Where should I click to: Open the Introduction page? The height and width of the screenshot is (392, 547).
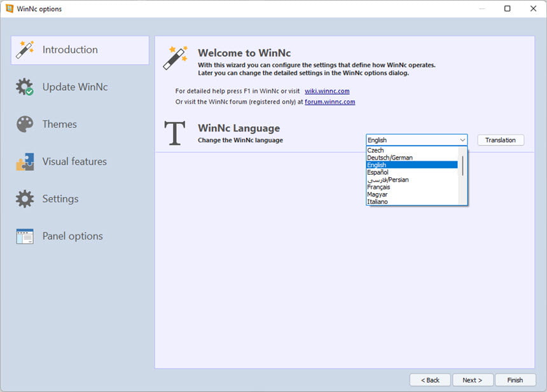pyautogui.click(x=80, y=50)
